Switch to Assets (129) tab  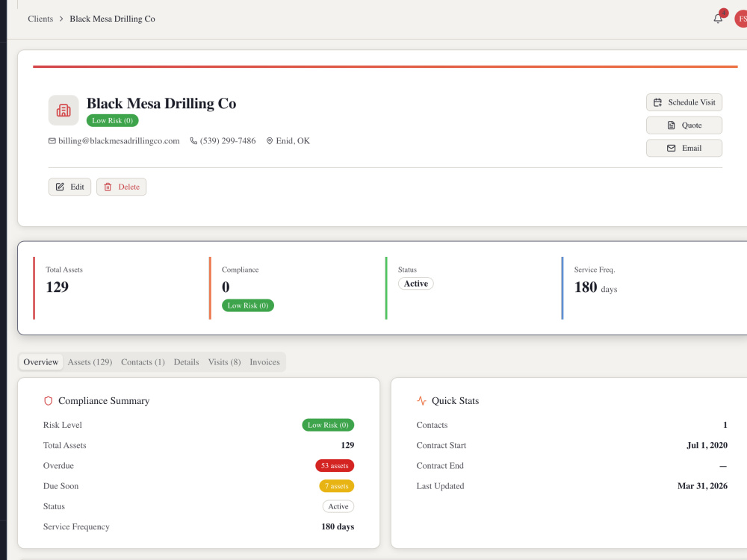[x=90, y=362]
